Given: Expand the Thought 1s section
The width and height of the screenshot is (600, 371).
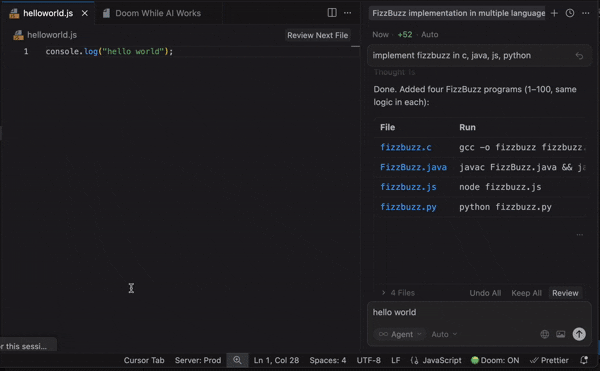Looking at the screenshot, I should click(x=395, y=72).
